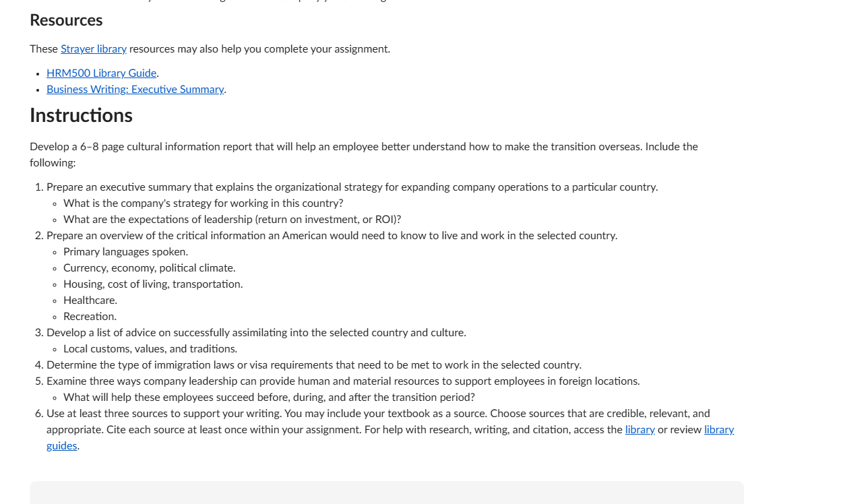847x504 pixels.
Task: Click the company's strategy question bullet
Action: [x=203, y=203]
